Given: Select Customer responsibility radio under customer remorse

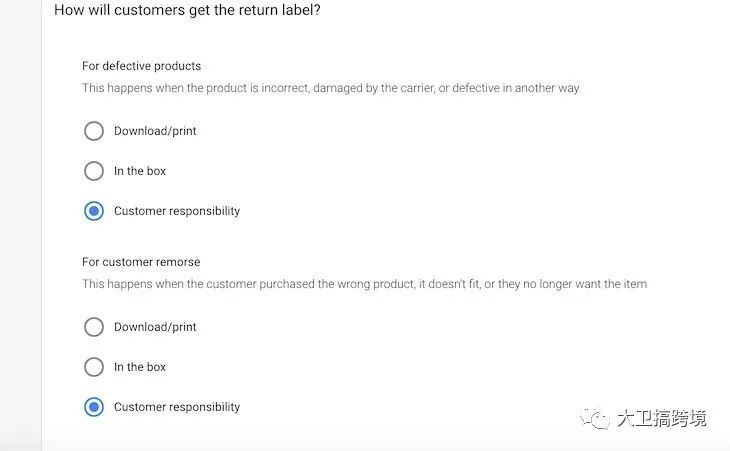Looking at the screenshot, I should [94, 407].
